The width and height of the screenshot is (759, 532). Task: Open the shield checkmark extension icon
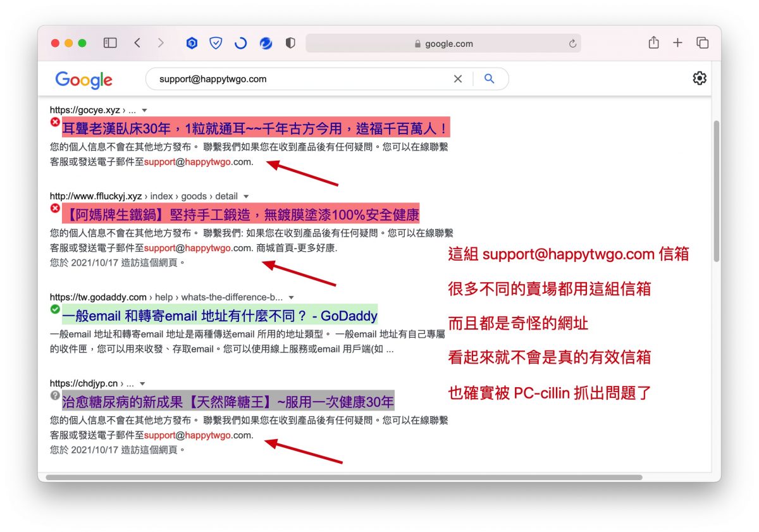(x=216, y=43)
